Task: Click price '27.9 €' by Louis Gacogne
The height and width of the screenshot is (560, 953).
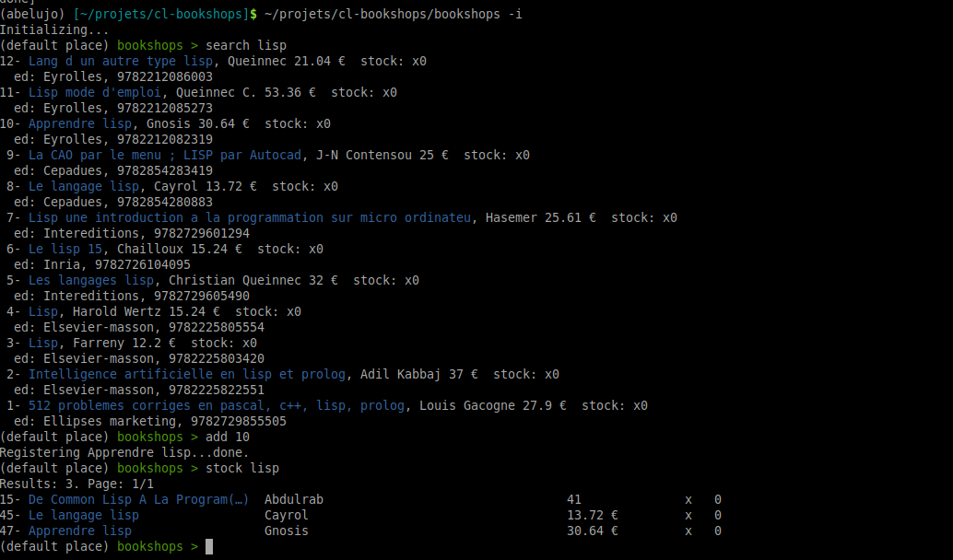Action: click(545, 406)
